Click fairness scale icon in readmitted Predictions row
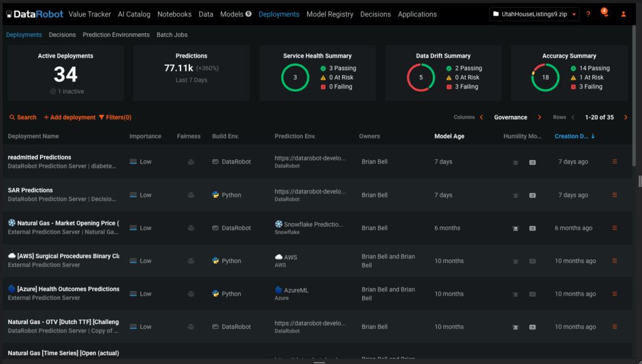The image size is (642, 364). pos(191,162)
